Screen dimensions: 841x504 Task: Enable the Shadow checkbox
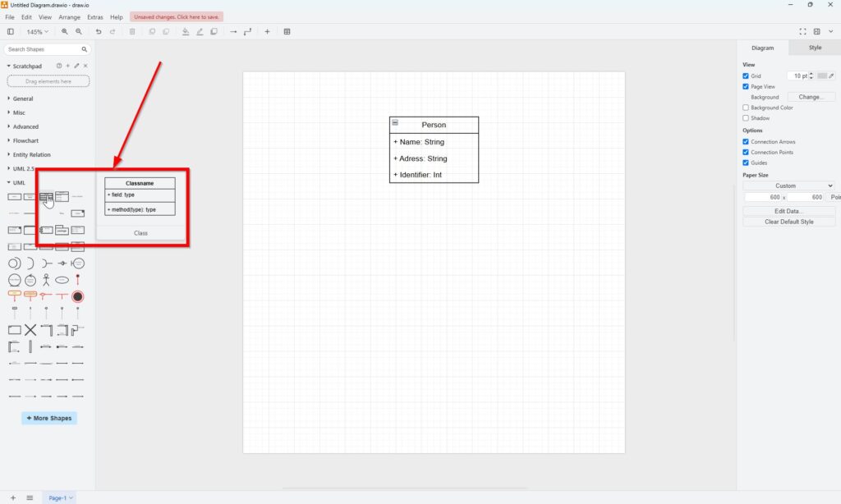[746, 118]
